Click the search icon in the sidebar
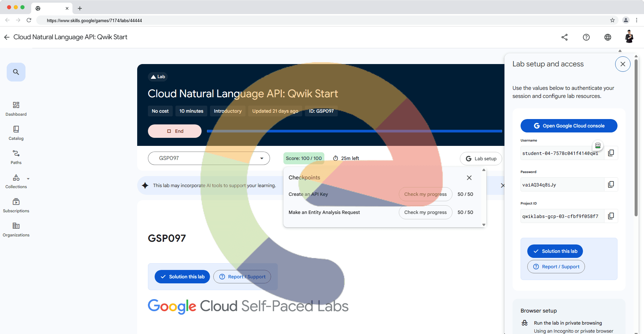This screenshot has width=644, height=334. (x=16, y=72)
